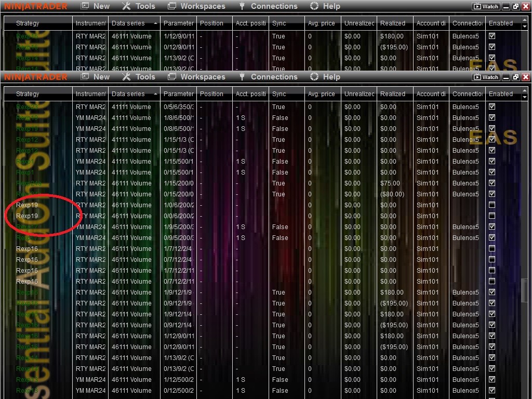Viewport: 532px width, 399px height.
Task: Select Rexp16 strategy name for 0/7/12/2/11 row
Action: (27, 281)
